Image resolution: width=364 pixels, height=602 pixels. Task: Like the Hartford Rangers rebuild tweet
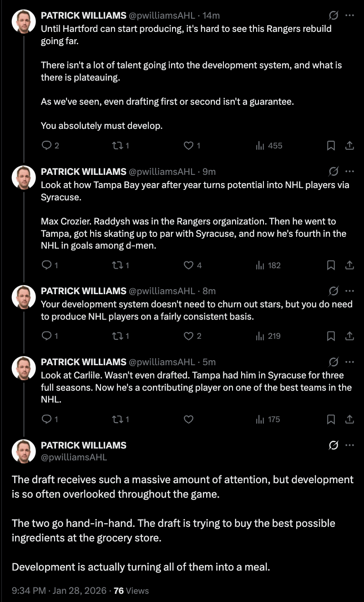[188, 146]
